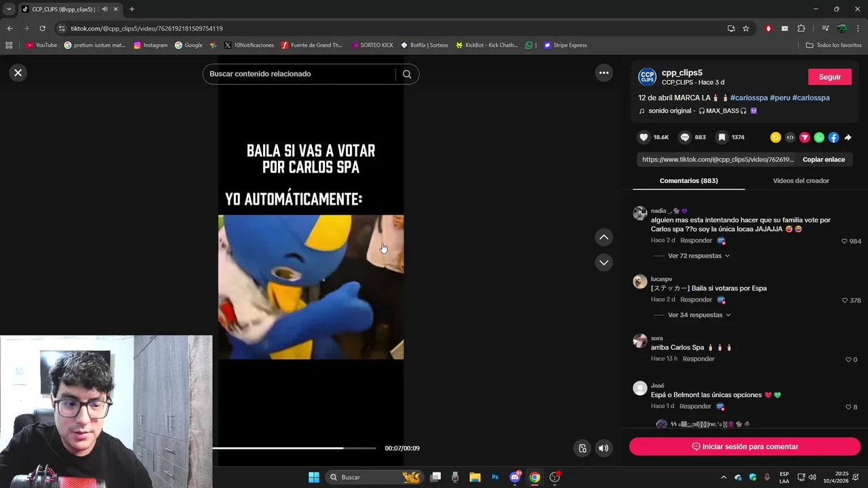Click the browser address bar URL
This screenshot has width=868, height=488.
point(146,28)
